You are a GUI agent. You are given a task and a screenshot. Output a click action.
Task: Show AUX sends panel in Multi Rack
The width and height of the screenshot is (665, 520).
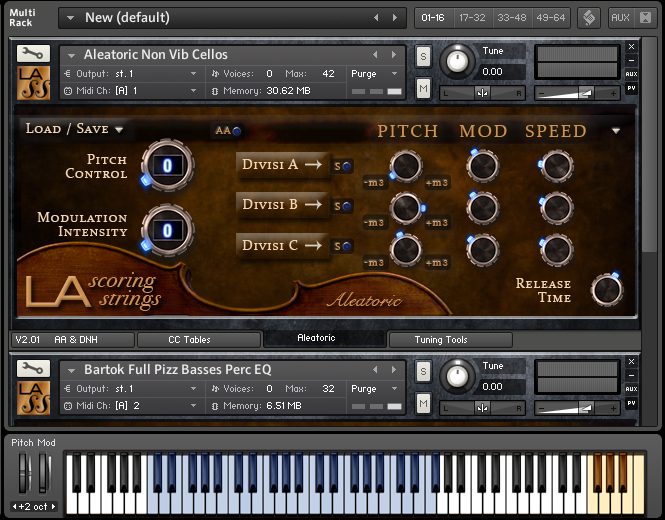[620, 18]
